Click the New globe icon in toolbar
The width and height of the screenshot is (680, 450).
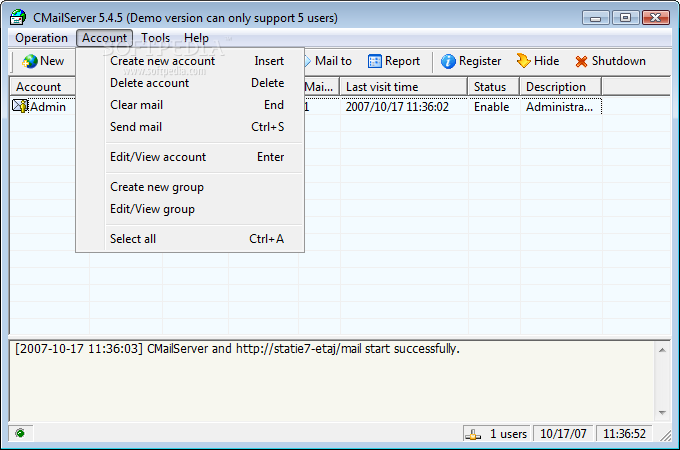click(x=29, y=61)
